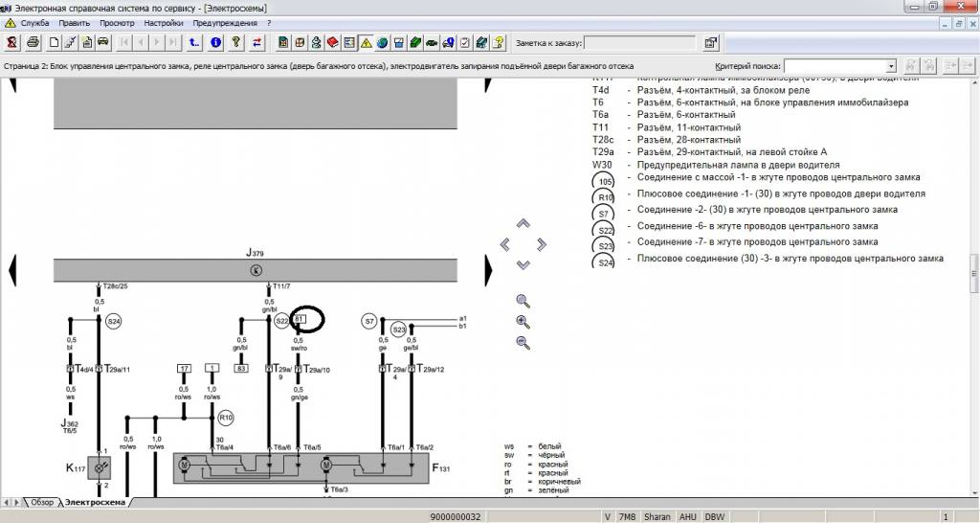
Task: Open the Настройки menu
Action: [x=164, y=22]
